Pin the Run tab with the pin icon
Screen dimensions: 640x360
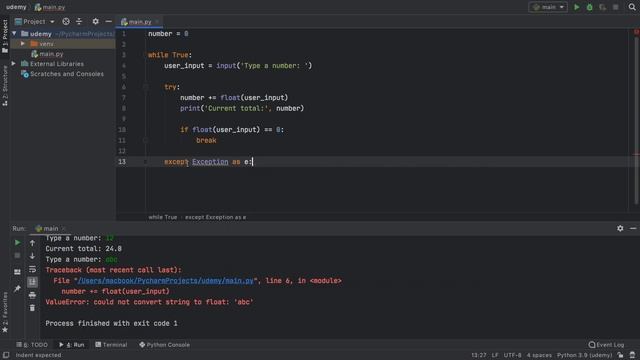click(x=17, y=289)
